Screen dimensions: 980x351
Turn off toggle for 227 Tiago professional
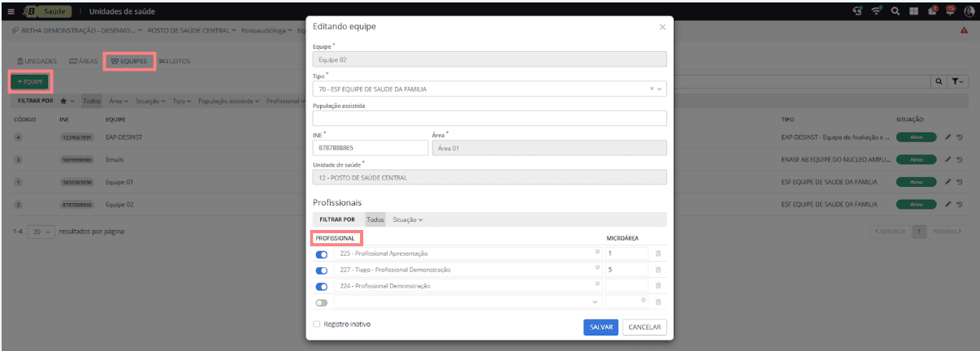coord(321,271)
